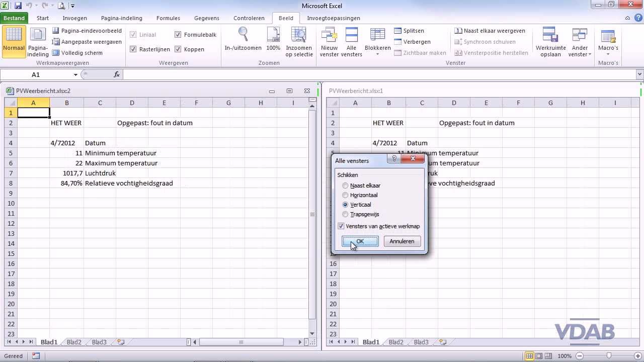Click the next sheet arrow in left window

[24, 342]
